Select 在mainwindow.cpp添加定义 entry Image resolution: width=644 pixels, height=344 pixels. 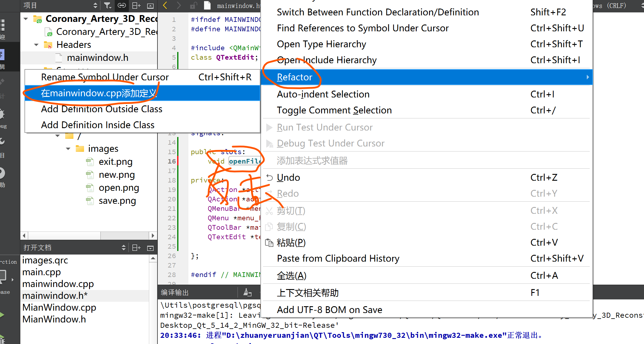(142, 93)
